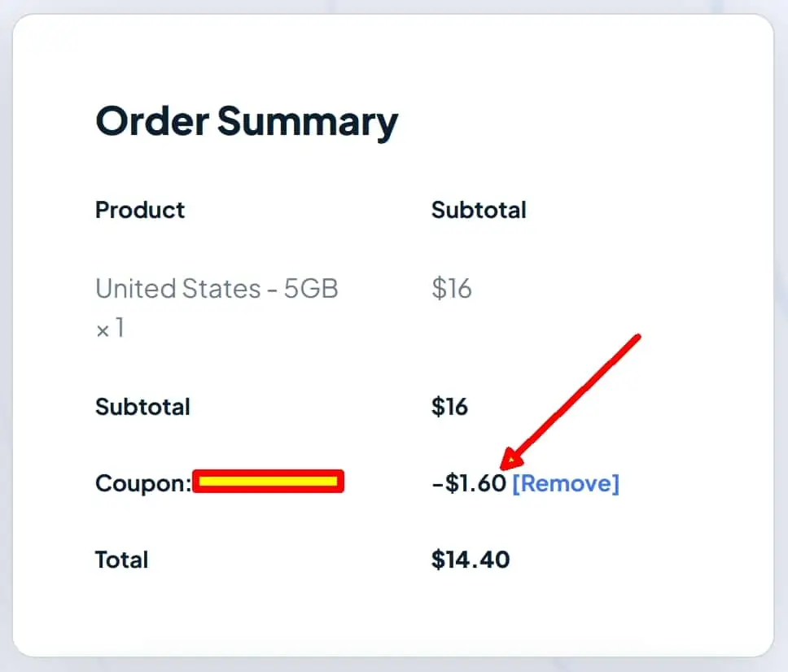The width and height of the screenshot is (788, 672).
Task: Click the word Summary in the heading
Action: pos(308,121)
